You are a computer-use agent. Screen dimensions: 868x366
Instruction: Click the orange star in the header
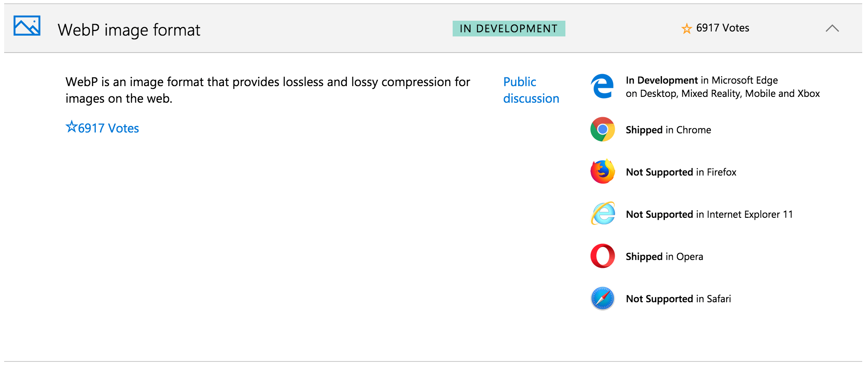pyautogui.click(x=686, y=29)
